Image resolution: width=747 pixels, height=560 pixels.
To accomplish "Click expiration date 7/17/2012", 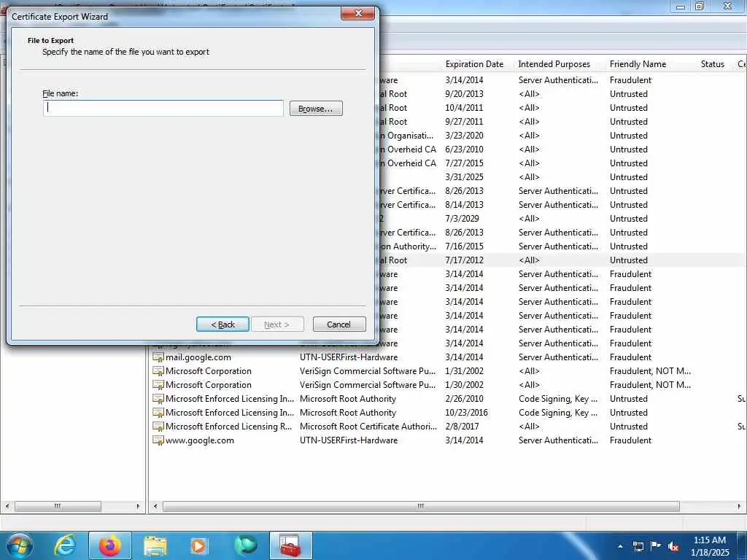I will [464, 260].
